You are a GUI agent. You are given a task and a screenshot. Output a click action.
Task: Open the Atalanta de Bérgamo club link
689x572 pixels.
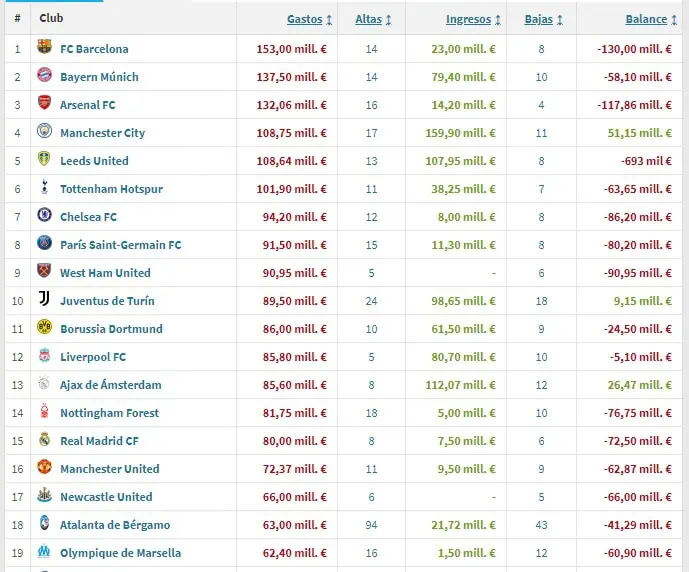click(x=115, y=525)
